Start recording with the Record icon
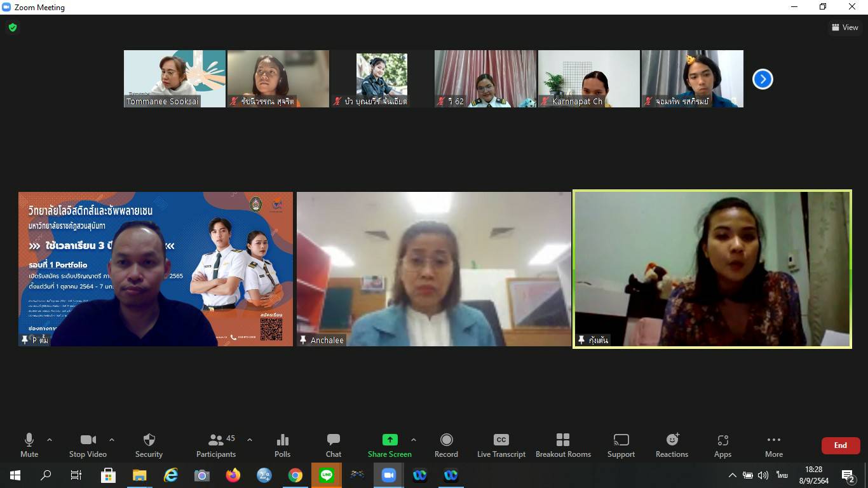Screen dimensions: 868x488 [446, 445]
